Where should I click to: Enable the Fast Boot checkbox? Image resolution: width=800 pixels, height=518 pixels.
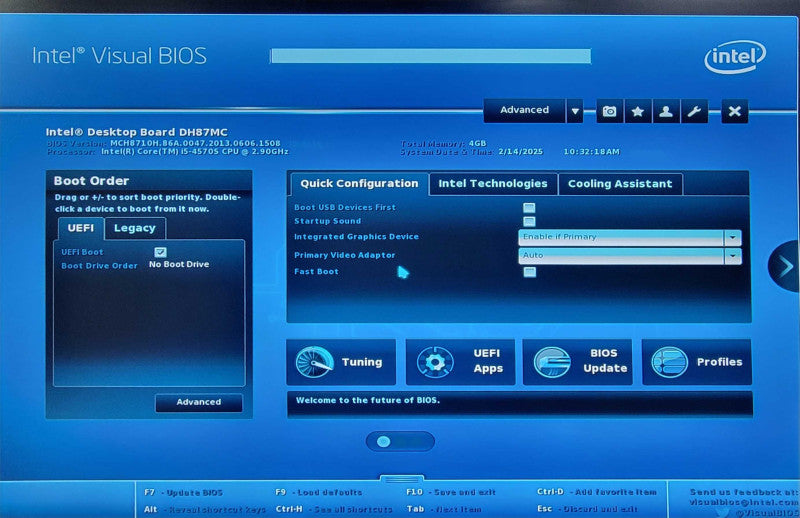tap(530, 272)
